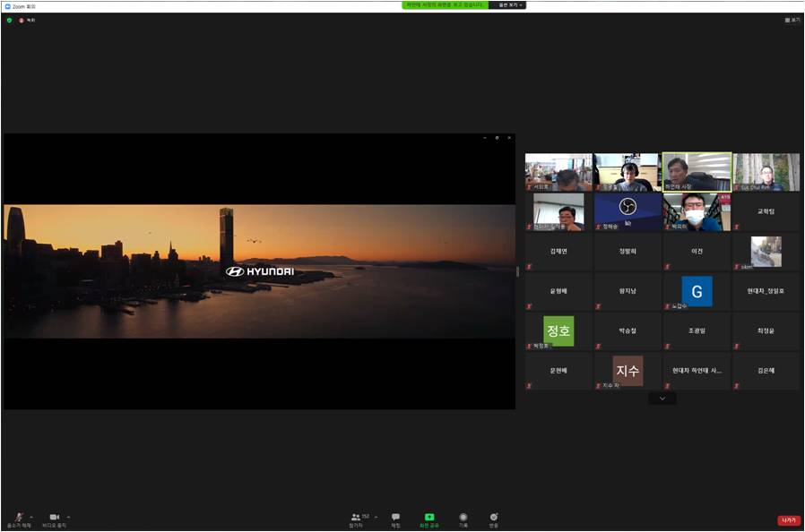805x532 pixels.
Task: Select the 조광일 participant tile
Action: [697, 330]
